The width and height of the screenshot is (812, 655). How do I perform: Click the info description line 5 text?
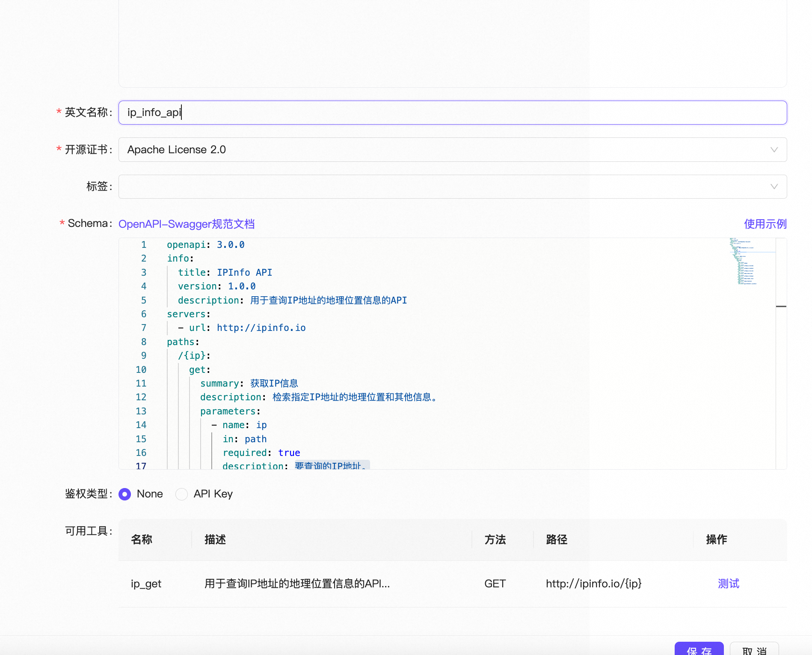293,301
